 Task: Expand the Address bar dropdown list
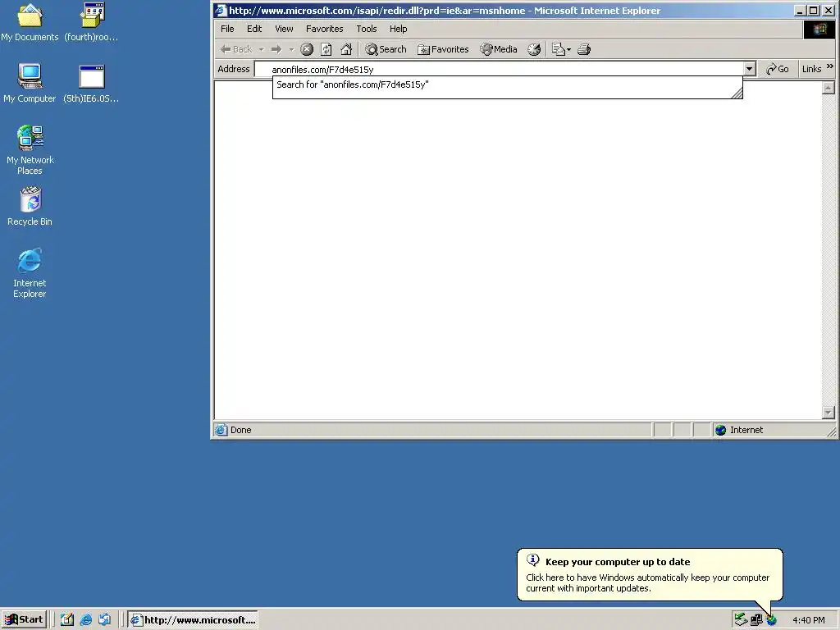click(750, 69)
